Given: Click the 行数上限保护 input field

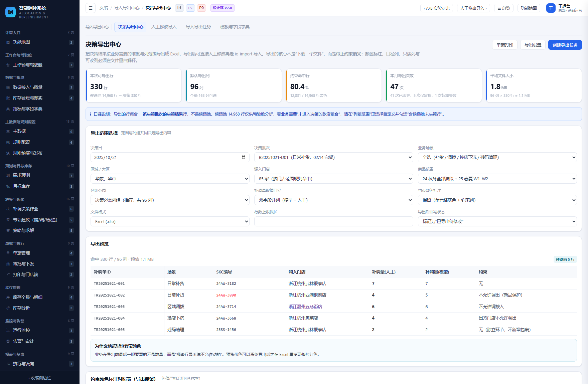Looking at the screenshot, I should click(333, 221).
